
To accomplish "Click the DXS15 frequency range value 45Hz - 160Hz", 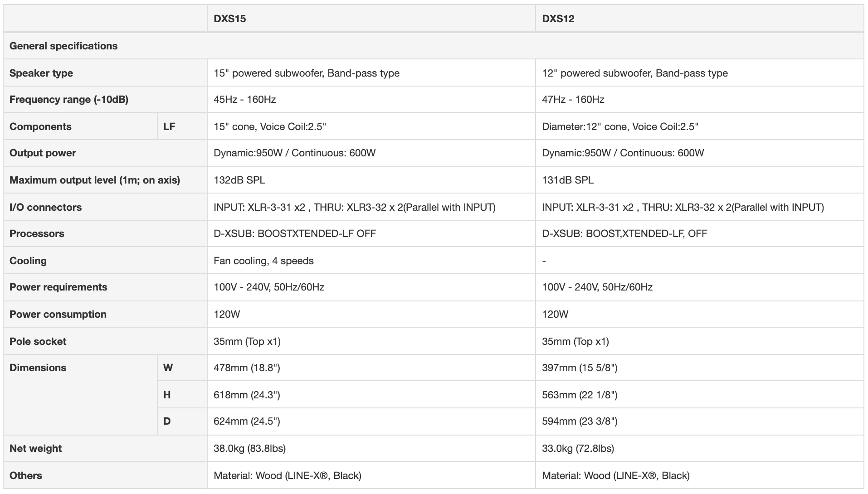I will (x=245, y=100).
